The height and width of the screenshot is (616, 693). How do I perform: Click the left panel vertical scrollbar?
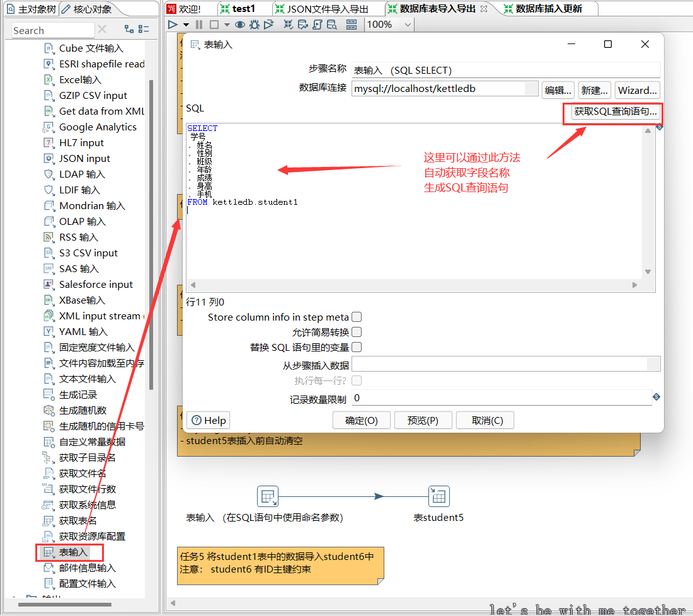point(151,234)
